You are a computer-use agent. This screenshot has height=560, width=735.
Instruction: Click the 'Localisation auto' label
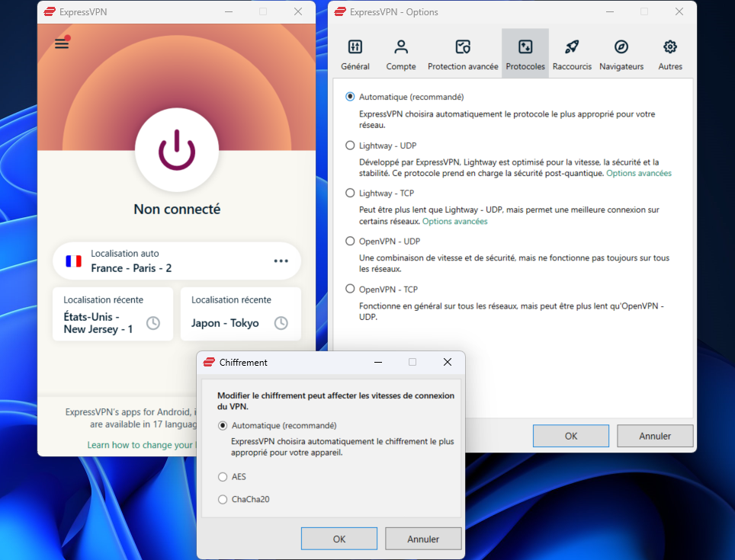(125, 253)
